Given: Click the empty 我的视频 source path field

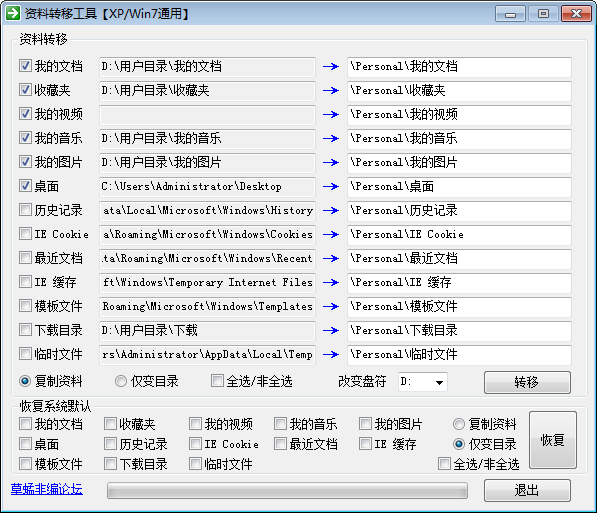Looking at the screenshot, I should tap(208, 115).
